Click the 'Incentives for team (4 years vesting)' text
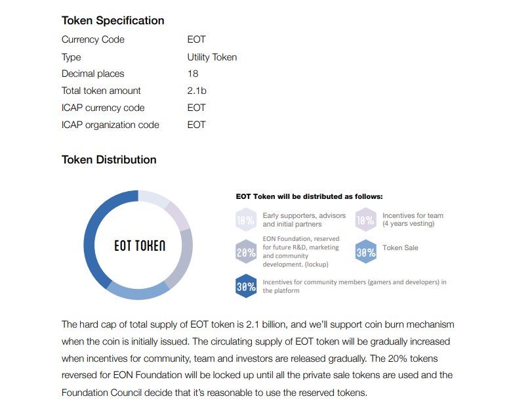The height and width of the screenshot is (411, 532). pos(413,219)
